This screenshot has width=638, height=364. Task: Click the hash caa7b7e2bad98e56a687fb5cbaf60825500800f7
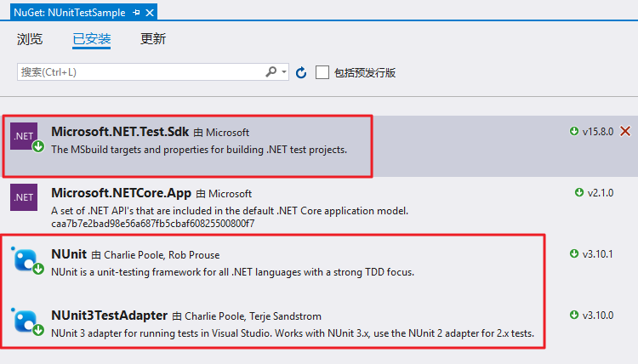click(x=153, y=224)
